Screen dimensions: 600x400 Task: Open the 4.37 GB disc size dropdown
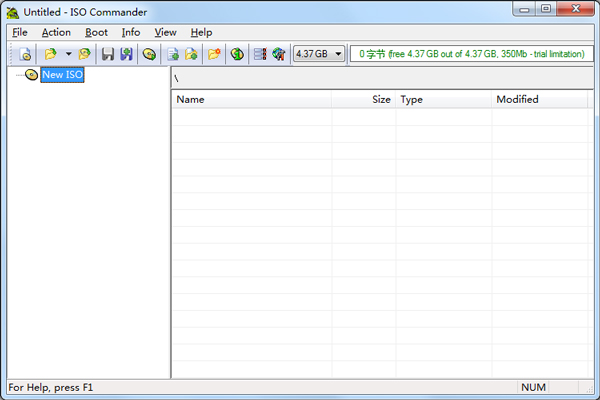pos(319,54)
